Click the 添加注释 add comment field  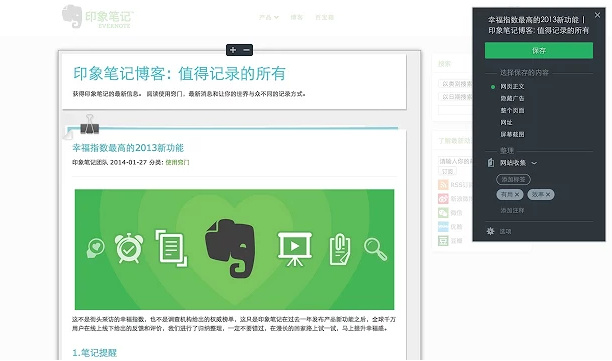(x=512, y=210)
